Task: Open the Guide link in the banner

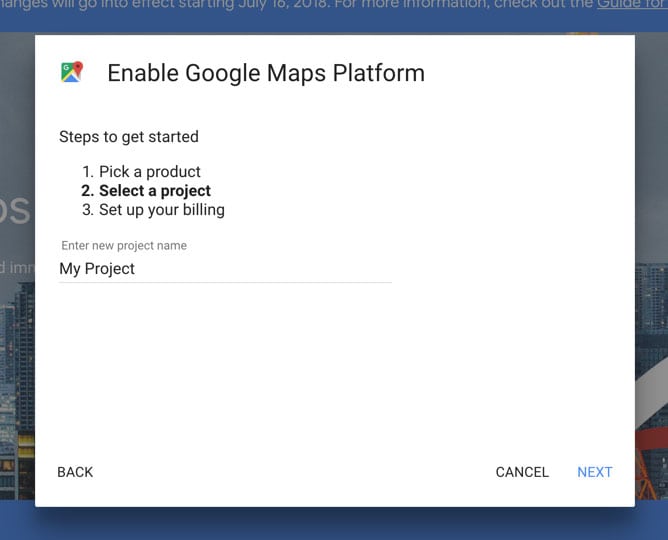Action: tap(632, 4)
